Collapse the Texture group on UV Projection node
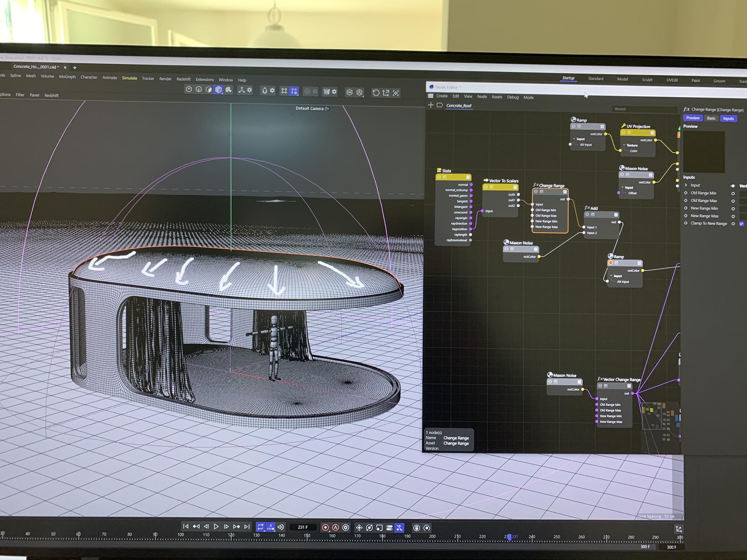747x560 pixels. (x=624, y=145)
